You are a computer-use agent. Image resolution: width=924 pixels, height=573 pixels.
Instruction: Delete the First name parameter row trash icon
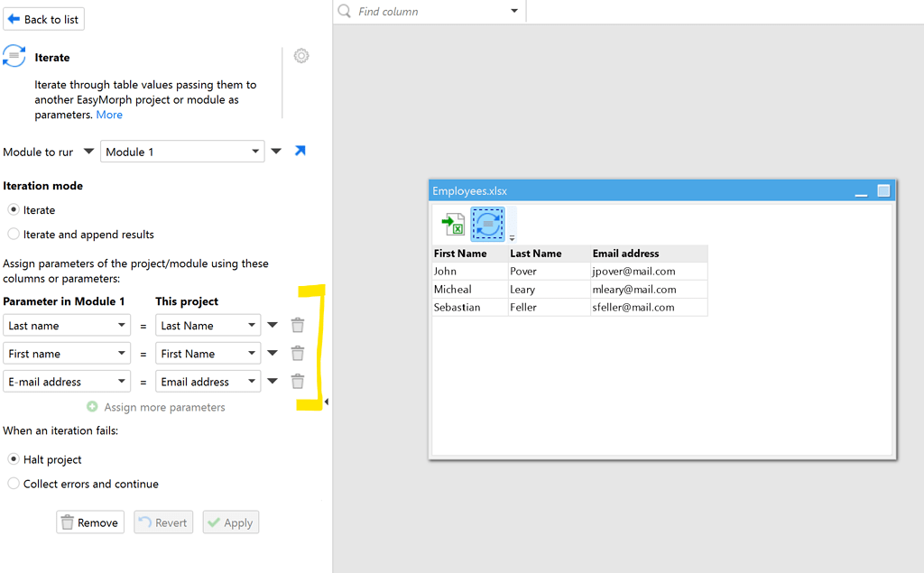pyautogui.click(x=298, y=353)
